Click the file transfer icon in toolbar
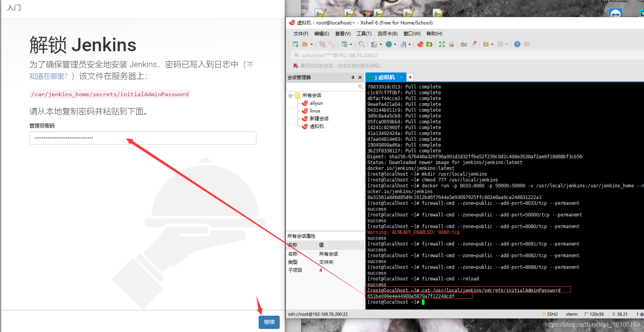This screenshot has width=644, height=332. (x=374, y=44)
